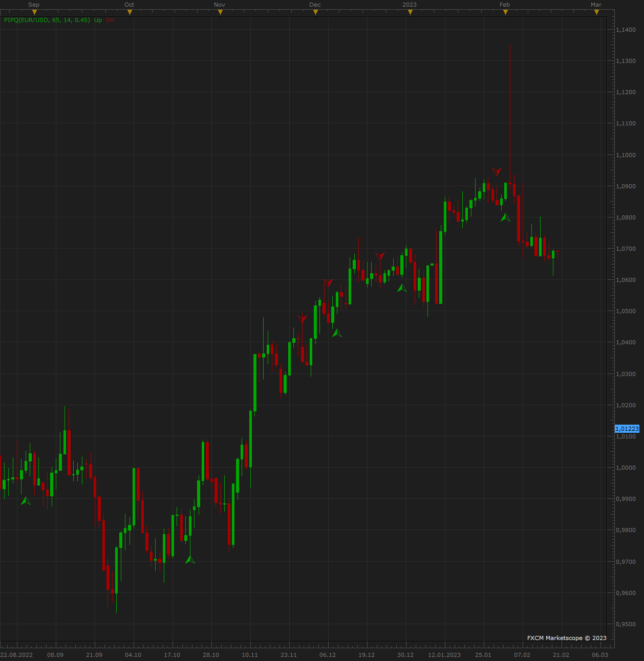Click the 25.01 date axis label
The width and height of the screenshot is (644, 661).
click(x=483, y=655)
